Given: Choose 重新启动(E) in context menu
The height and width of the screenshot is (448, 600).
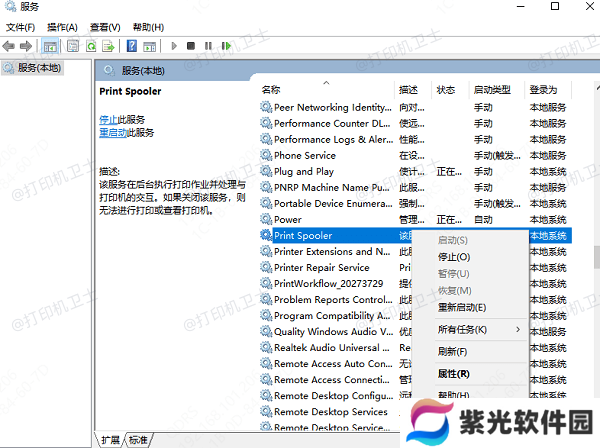Looking at the screenshot, I should click(x=462, y=307).
